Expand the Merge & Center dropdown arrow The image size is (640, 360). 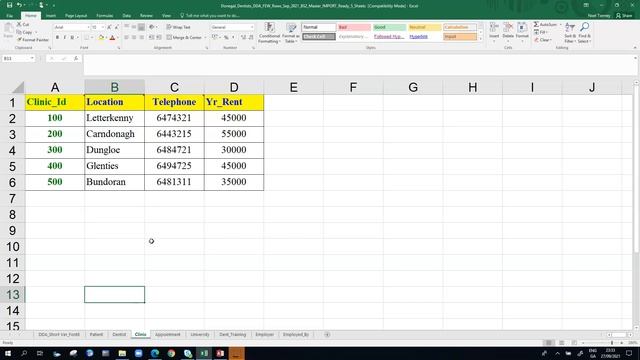pos(205,38)
